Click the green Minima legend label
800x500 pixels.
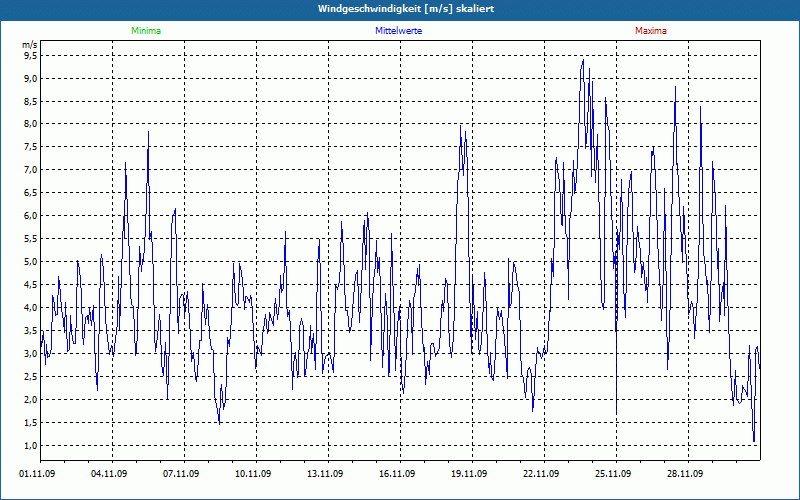(x=145, y=31)
